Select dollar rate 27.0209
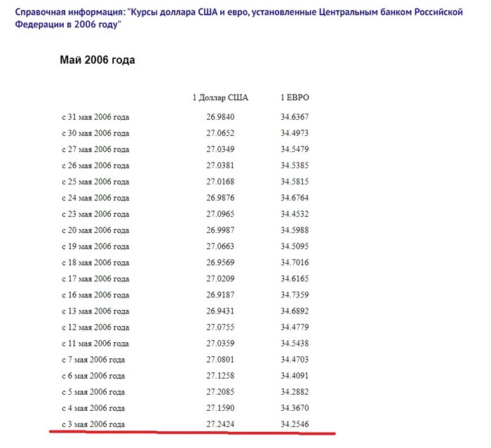This screenshot has height=448, width=491. click(x=220, y=279)
